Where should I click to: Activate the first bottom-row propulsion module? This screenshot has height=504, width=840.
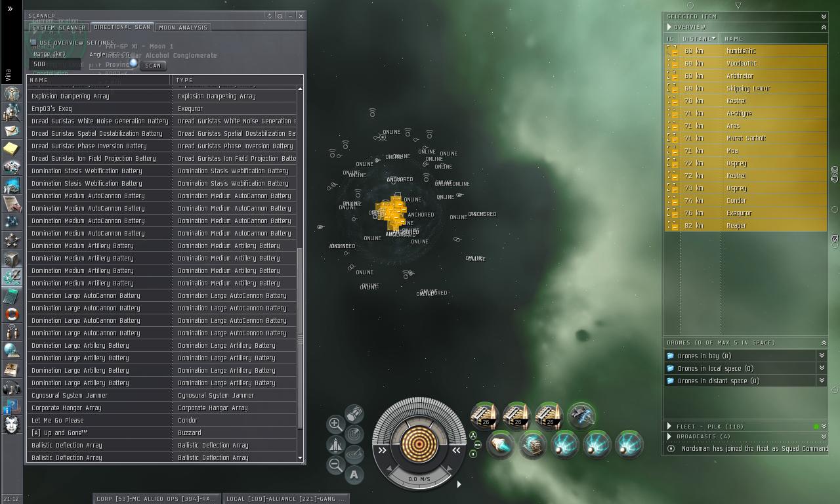(x=501, y=444)
